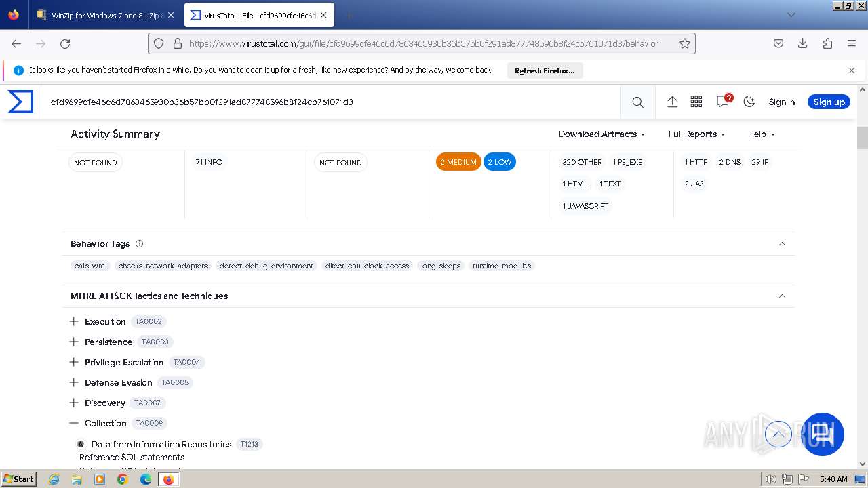Click the 2 LOW severity badge
This screenshot has height=488, width=868.
(x=499, y=162)
